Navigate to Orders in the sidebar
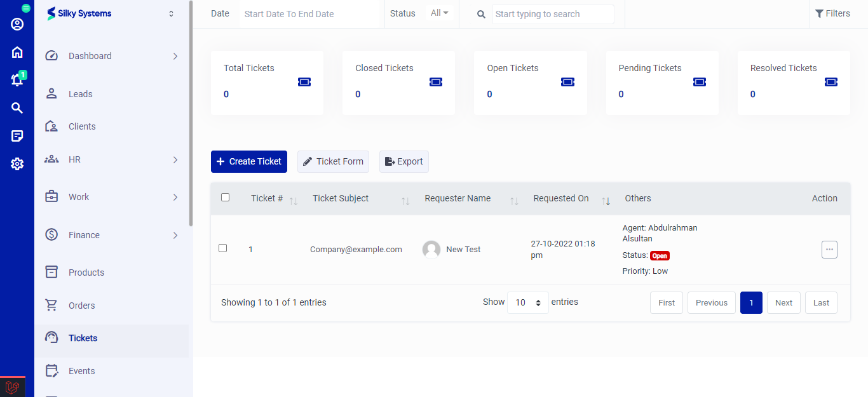Screen dimensions: 868x397 [x=81, y=305]
